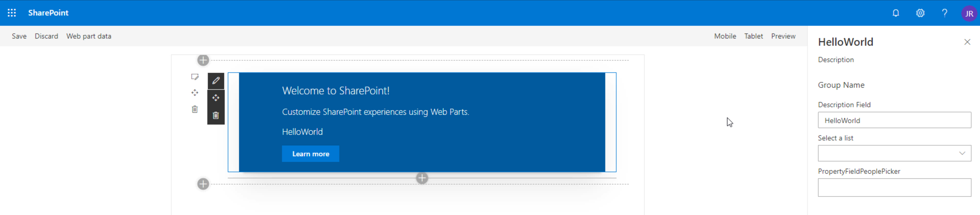Screen dimensions: 980x215
Task: Switch to Mobile view
Action: click(x=725, y=36)
